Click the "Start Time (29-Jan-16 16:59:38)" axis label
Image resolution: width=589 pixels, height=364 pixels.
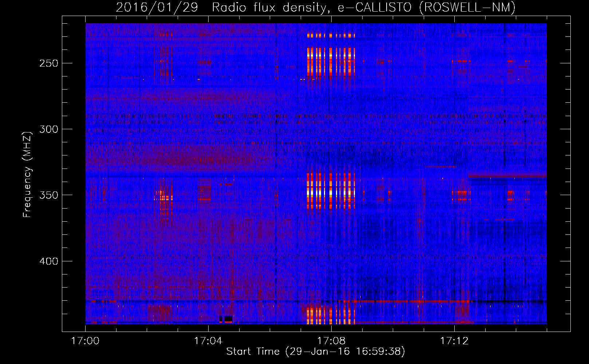(x=316, y=352)
